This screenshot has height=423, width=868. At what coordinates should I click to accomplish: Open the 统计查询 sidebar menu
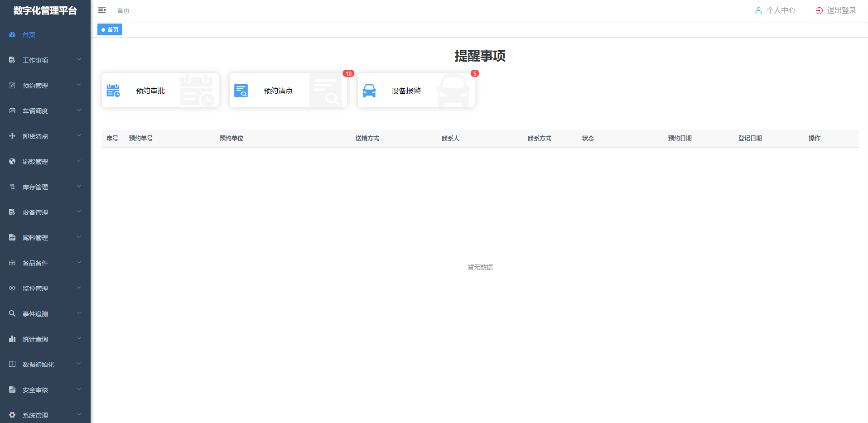(x=45, y=339)
